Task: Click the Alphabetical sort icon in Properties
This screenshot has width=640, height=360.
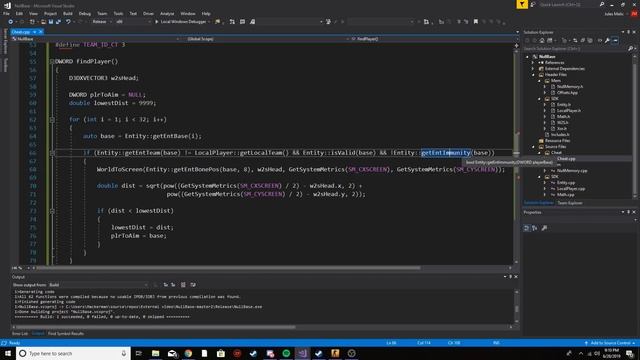Action: pyautogui.click(x=535, y=228)
